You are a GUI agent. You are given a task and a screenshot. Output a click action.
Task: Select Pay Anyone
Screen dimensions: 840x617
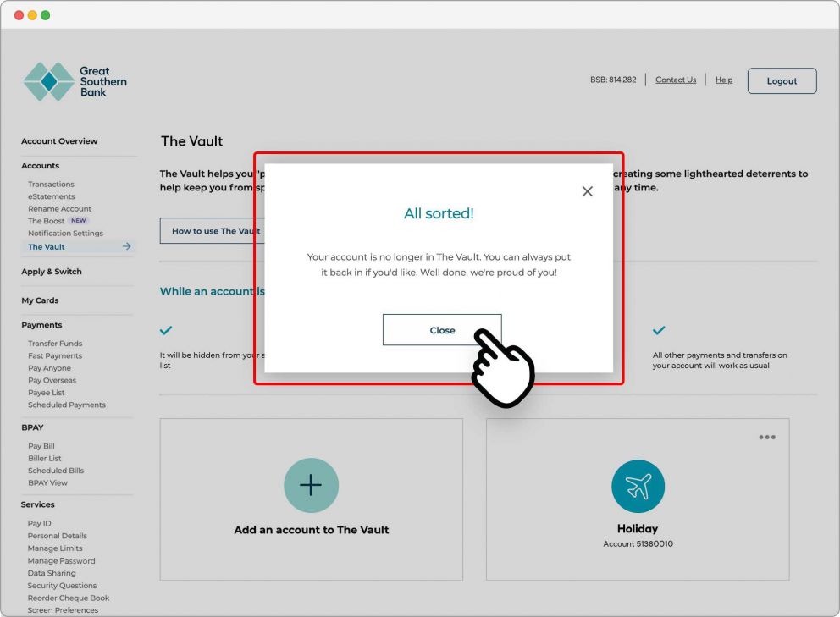click(x=49, y=368)
